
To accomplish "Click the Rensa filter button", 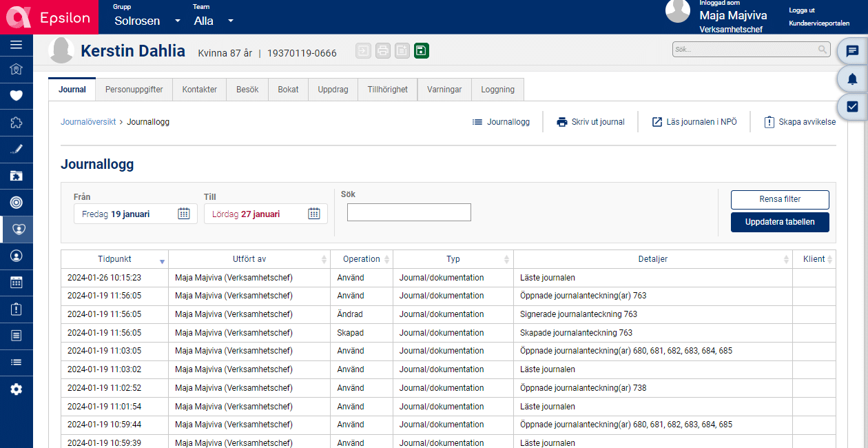I will coord(780,200).
